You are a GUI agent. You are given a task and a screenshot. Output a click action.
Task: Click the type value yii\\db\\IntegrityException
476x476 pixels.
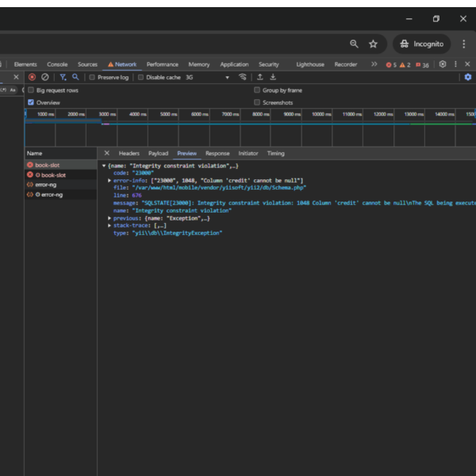point(177,232)
